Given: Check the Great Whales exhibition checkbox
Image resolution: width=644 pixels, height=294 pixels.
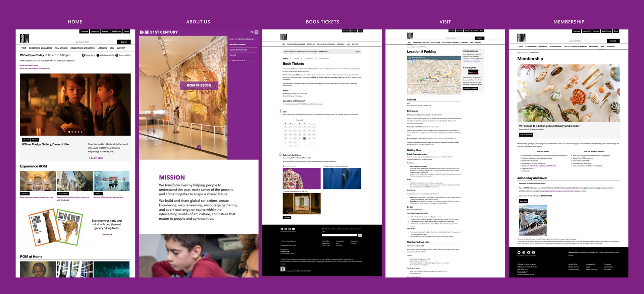Looking at the screenshot, I should 324,166.
